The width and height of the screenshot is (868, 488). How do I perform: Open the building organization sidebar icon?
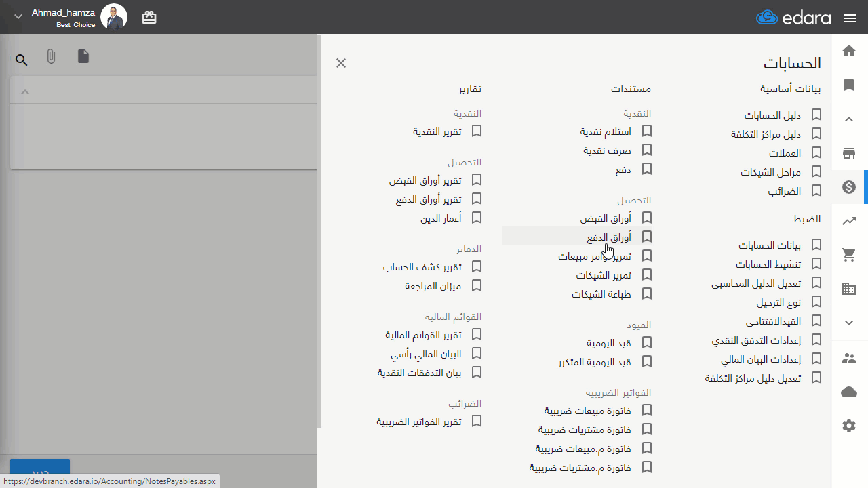tap(849, 289)
